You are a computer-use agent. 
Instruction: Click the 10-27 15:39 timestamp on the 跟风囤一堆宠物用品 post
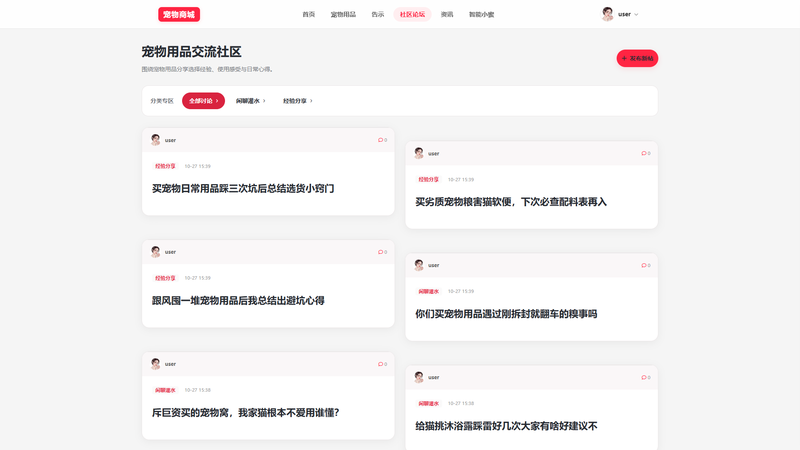[197, 278]
